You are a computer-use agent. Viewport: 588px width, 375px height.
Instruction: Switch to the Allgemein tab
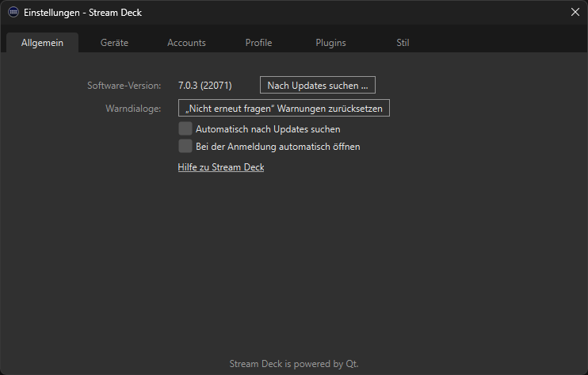42,43
